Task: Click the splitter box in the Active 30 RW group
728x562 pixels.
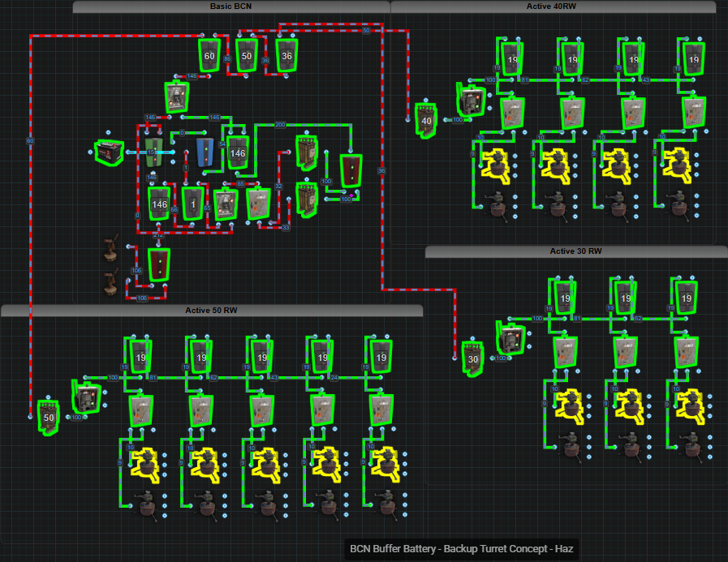Action: click(x=510, y=338)
